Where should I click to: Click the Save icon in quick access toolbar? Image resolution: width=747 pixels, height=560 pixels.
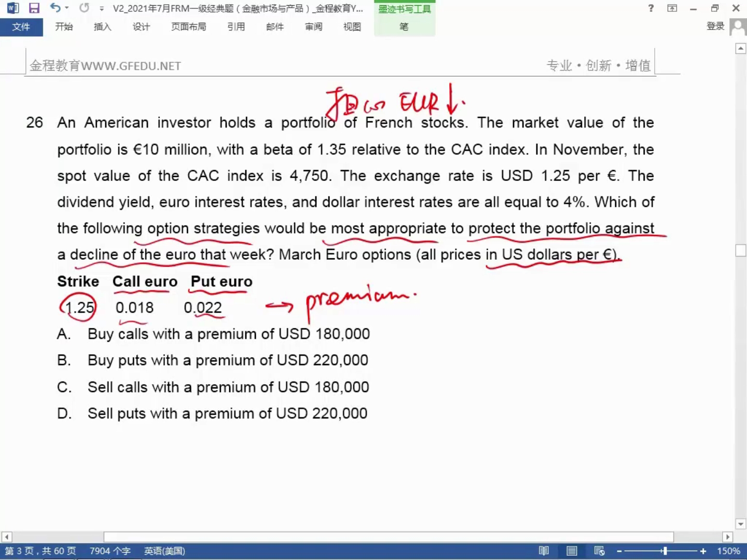point(34,8)
